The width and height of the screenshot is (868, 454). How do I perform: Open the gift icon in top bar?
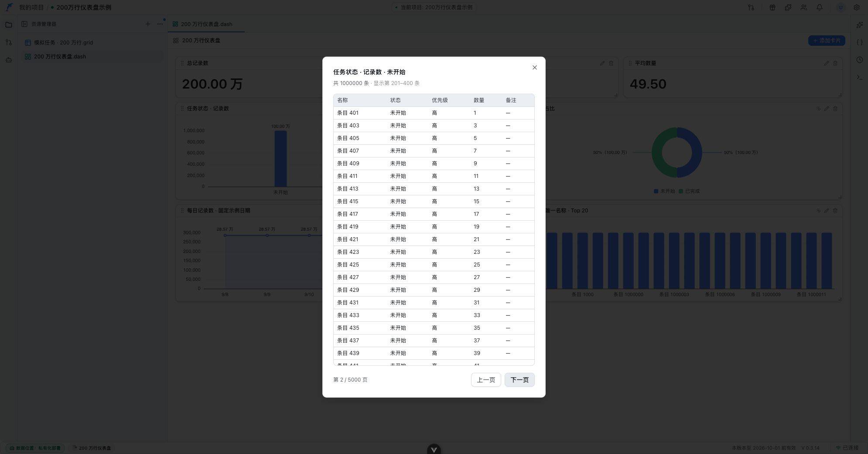coord(772,7)
